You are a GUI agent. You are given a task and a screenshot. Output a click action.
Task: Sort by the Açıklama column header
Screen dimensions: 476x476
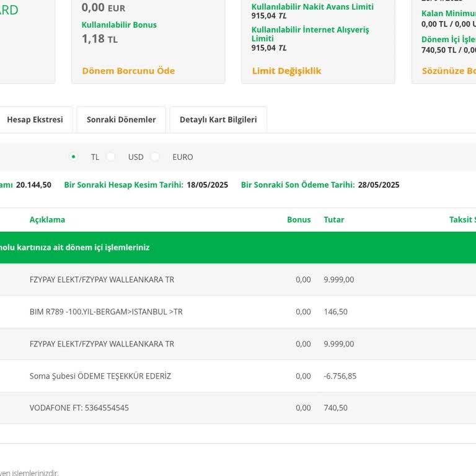point(47,219)
